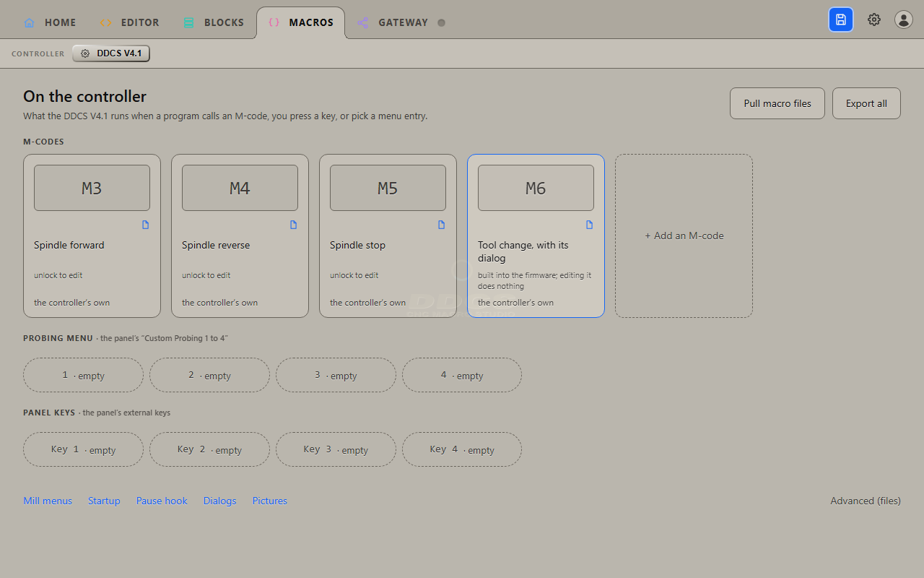The width and height of the screenshot is (924, 578).
Task: Click the blue save icon in header
Action: 841,20
